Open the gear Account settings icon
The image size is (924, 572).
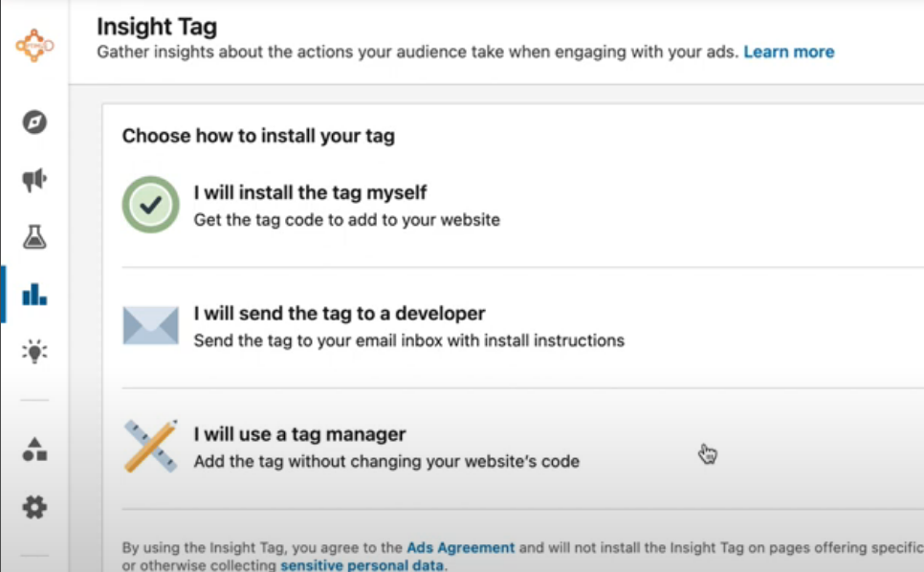34,507
